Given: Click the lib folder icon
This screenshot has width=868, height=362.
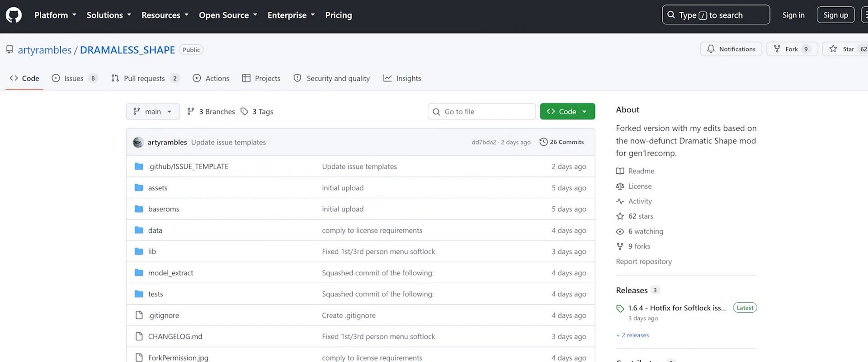Looking at the screenshot, I should [x=139, y=252].
